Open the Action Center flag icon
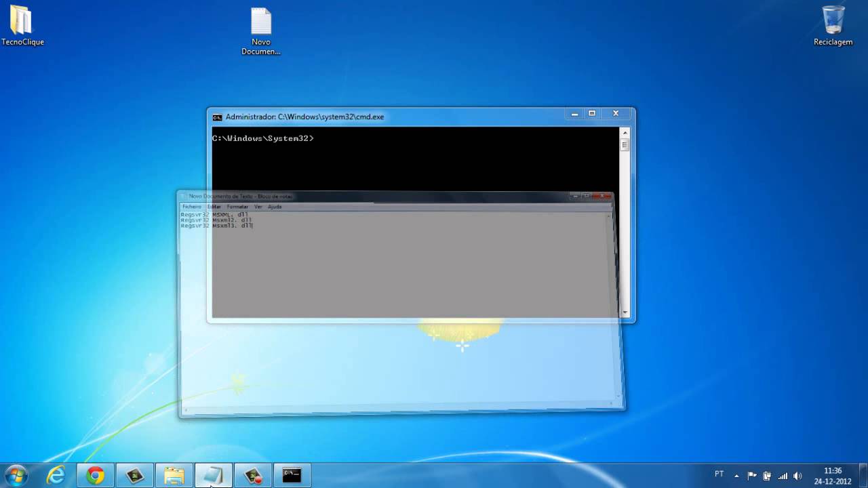The image size is (868, 488). (752, 475)
